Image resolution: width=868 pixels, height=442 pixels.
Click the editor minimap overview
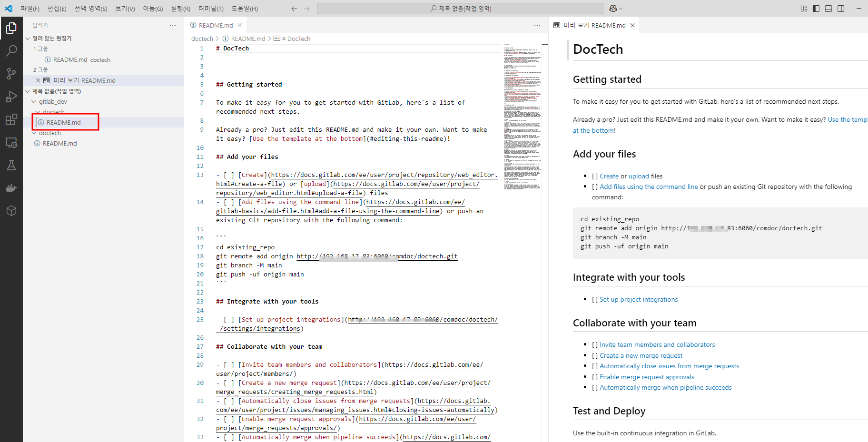click(x=523, y=117)
